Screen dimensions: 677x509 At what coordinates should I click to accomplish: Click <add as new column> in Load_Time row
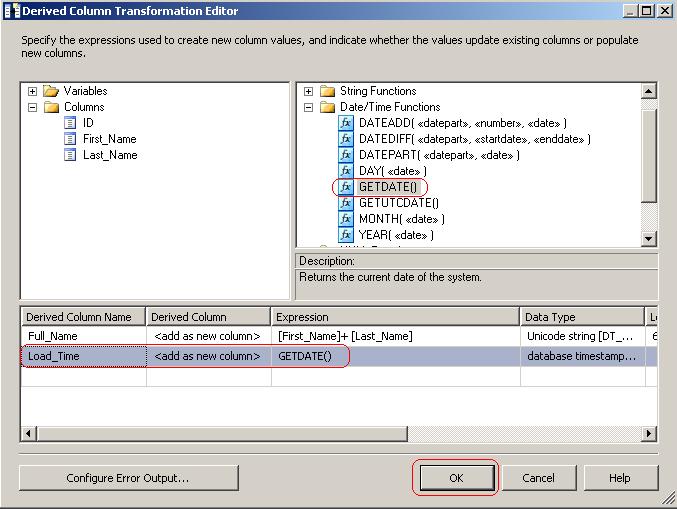pyautogui.click(x=209, y=356)
